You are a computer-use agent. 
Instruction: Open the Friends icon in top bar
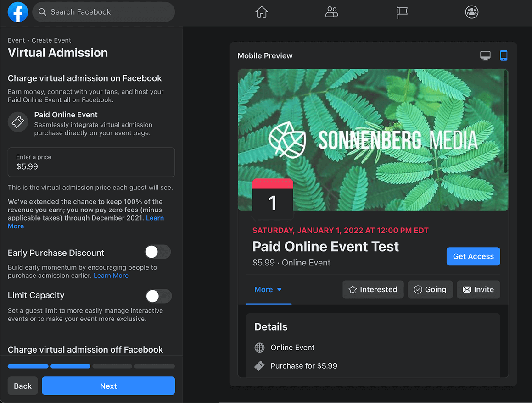331,12
